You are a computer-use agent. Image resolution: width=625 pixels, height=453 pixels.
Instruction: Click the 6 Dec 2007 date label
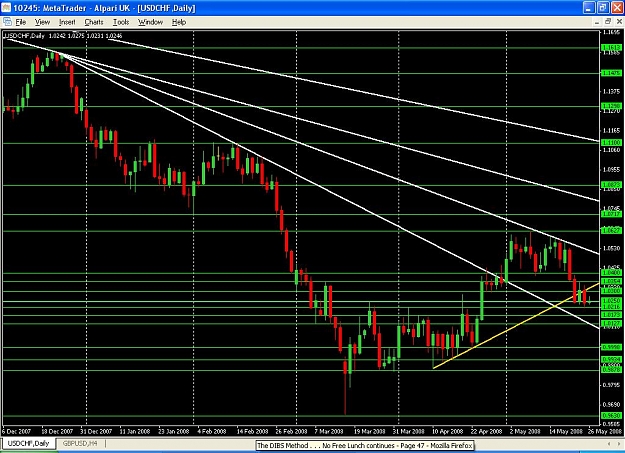pyautogui.click(x=16, y=431)
